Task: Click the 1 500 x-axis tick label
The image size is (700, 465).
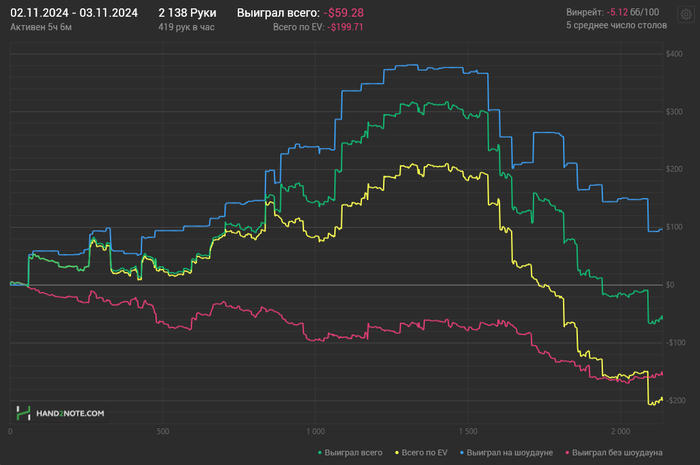Action: point(468,432)
